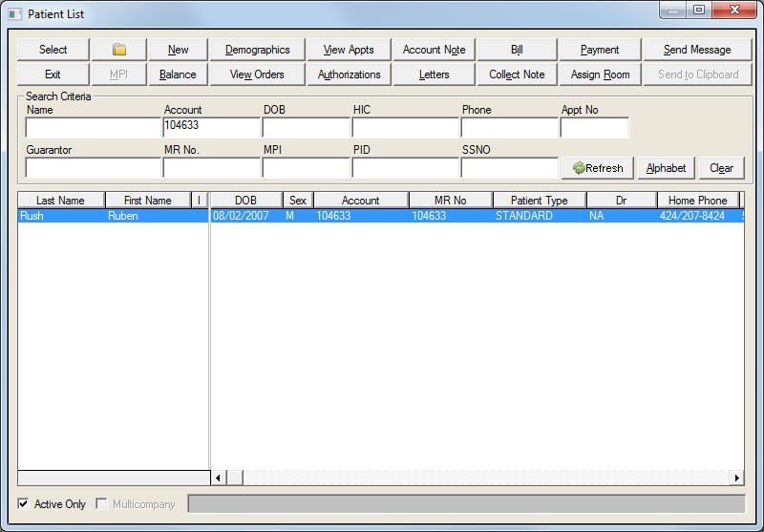Screen dimensions: 764x532
Task: Open Authorizations
Action: [x=349, y=74]
